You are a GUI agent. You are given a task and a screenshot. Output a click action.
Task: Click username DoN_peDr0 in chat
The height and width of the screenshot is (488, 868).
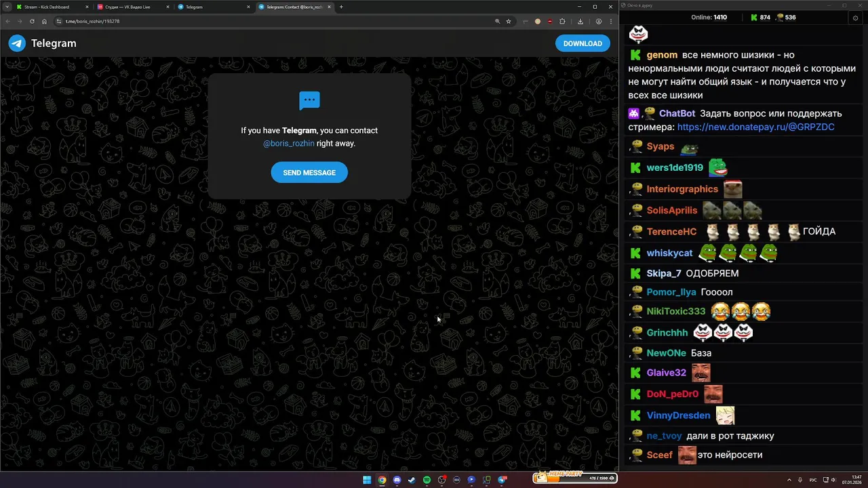coord(673,394)
